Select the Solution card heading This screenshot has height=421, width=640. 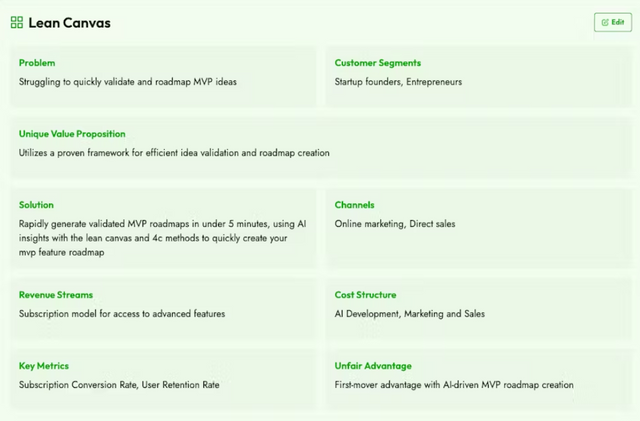[x=36, y=205]
